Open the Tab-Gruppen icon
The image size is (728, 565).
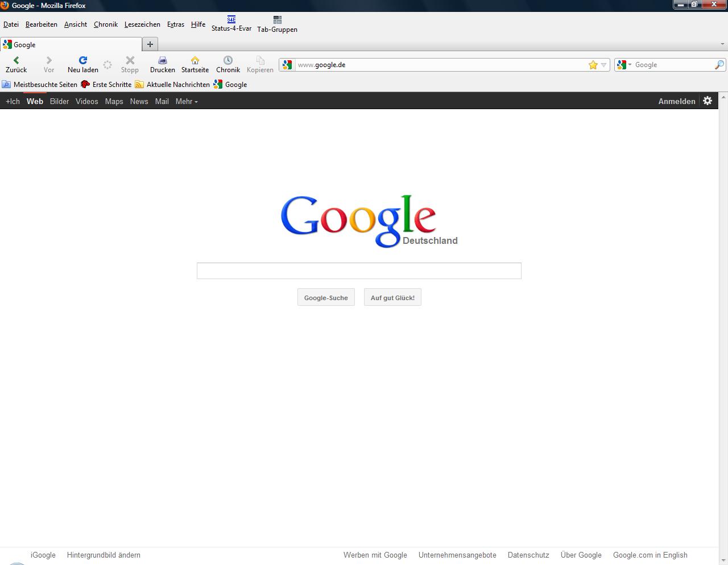[278, 20]
